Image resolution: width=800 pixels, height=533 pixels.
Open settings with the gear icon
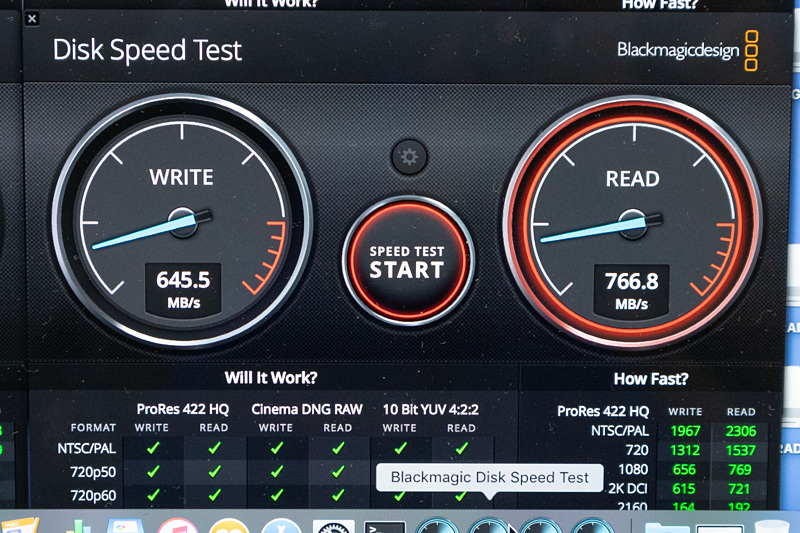click(409, 157)
